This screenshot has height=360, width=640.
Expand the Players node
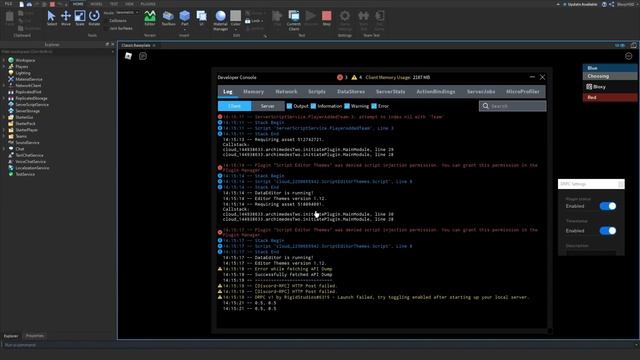coord(4,67)
